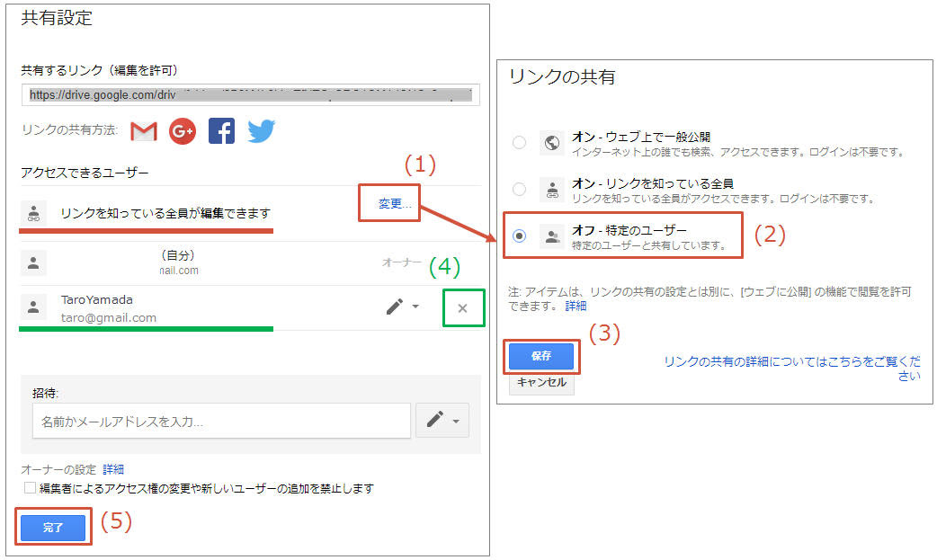Click the owner (自分) avatar icon

pos(33,262)
